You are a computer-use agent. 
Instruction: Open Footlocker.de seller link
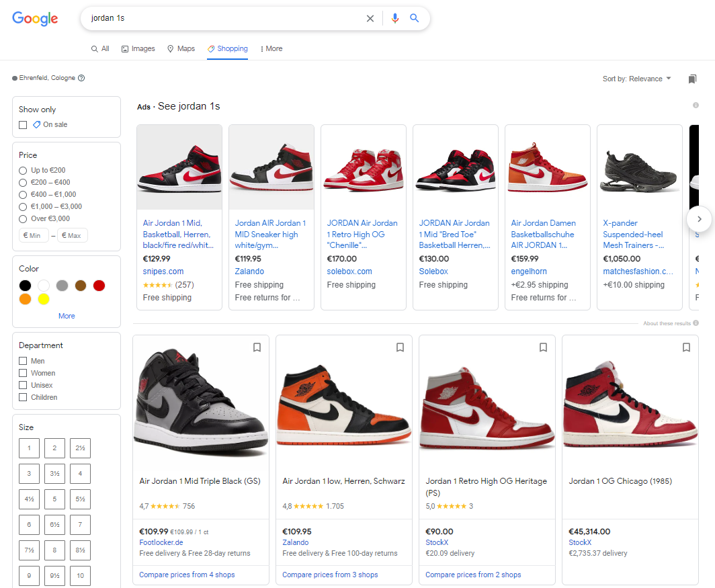(x=161, y=542)
